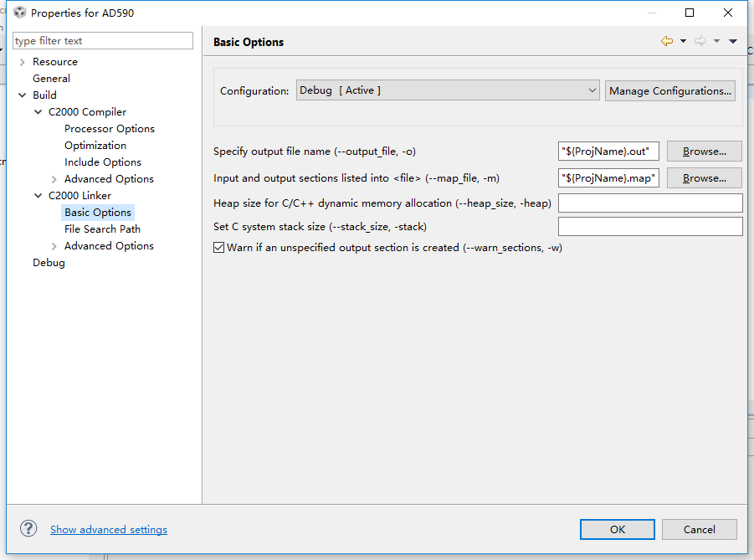The height and width of the screenshot is (560, 754).
Task: Open the Show advanced settings link
Action: (x=109, y=530)
